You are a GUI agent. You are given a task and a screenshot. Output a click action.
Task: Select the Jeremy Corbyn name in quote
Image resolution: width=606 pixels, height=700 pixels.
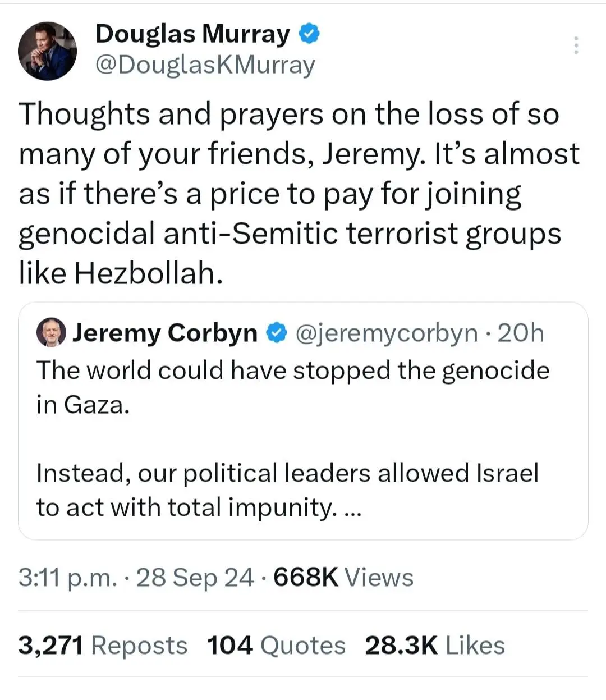[164, 333]
